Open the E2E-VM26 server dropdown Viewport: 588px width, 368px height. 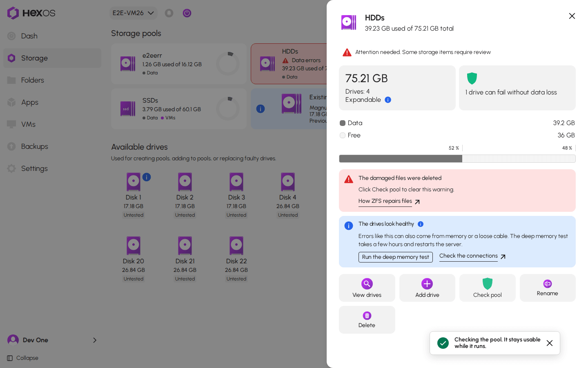134,13
